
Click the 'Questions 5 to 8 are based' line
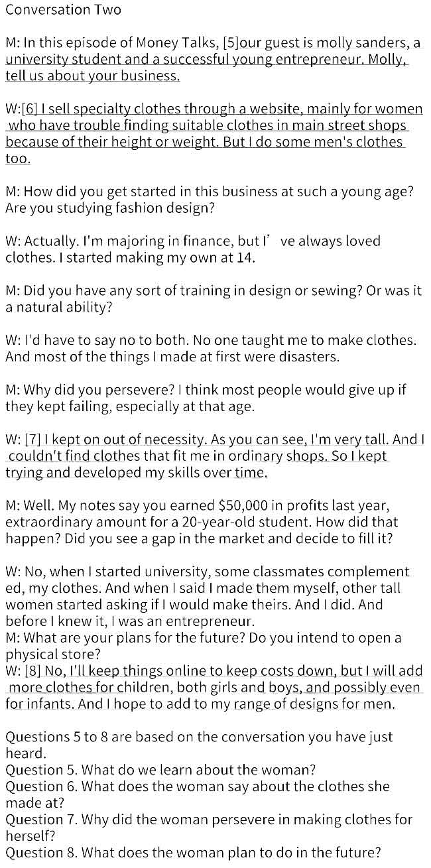[x=199, y=745]
